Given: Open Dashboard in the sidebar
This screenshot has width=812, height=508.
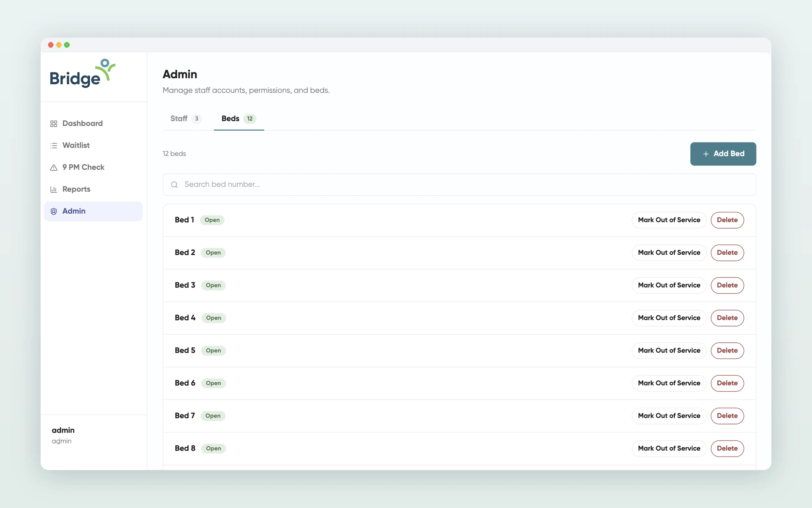Looking at the screenshot, I should (93, 124).
